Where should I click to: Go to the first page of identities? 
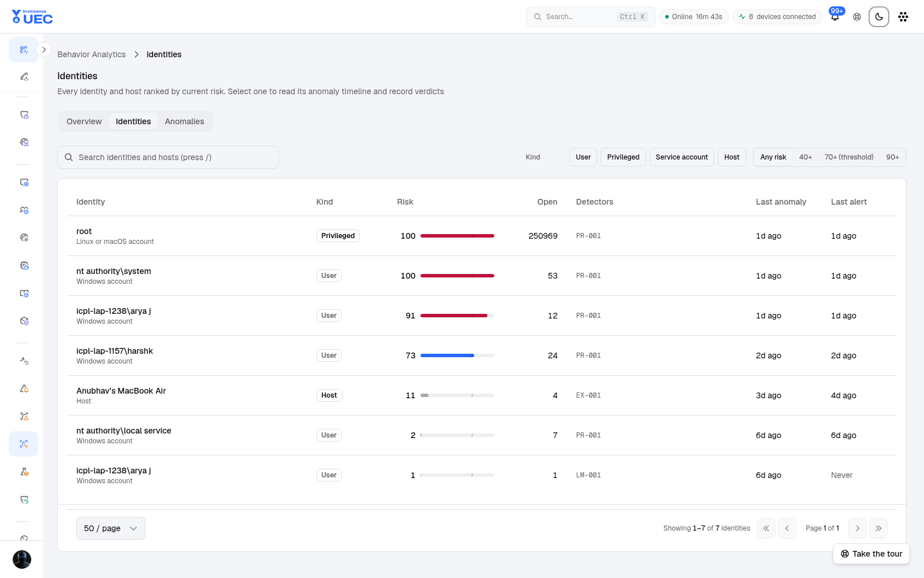[x=766, y=528]
